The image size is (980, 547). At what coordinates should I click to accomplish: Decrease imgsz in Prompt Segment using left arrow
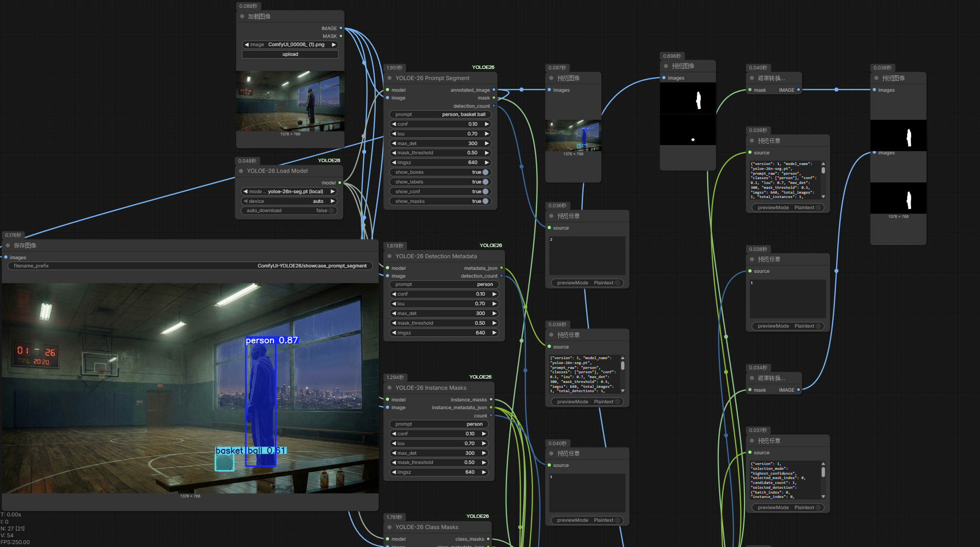click(x=394, y=163)
